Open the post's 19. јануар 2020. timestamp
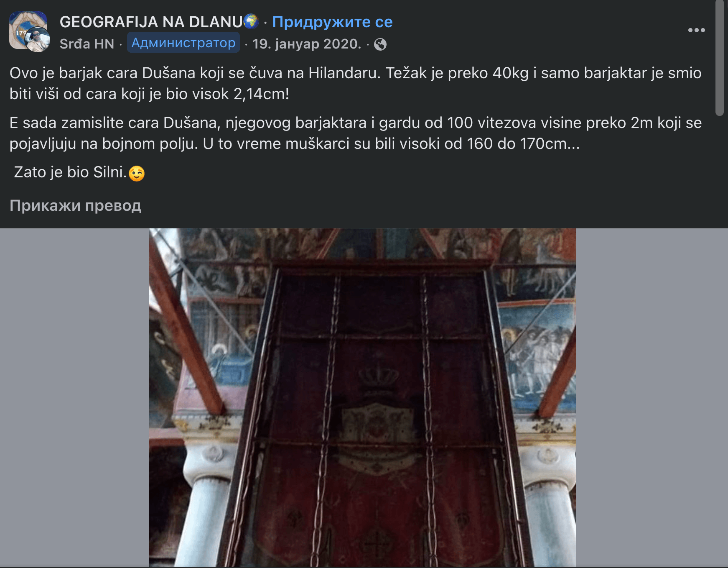Image resolution: width=728 pixels, height=568 pixels. (x=307, y=44)
